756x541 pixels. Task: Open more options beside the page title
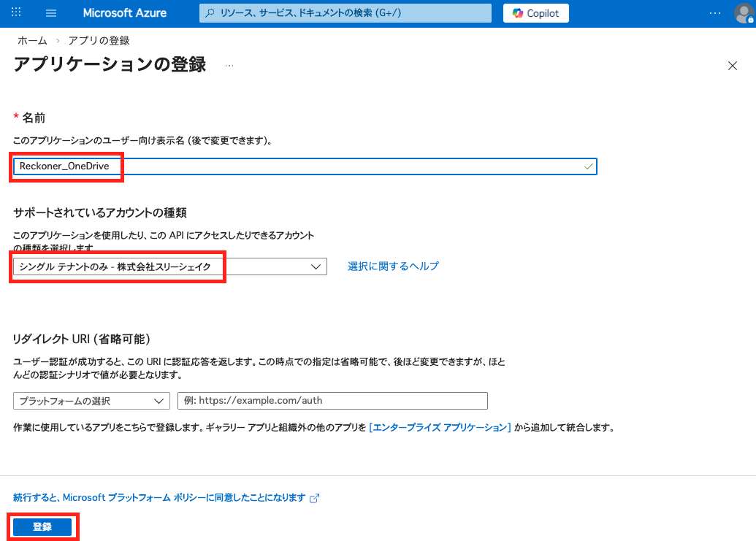[229, 66]
